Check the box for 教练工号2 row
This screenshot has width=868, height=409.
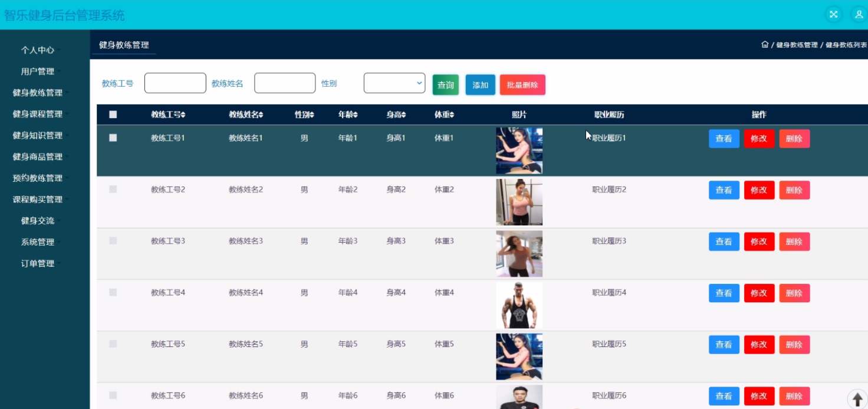113,189
